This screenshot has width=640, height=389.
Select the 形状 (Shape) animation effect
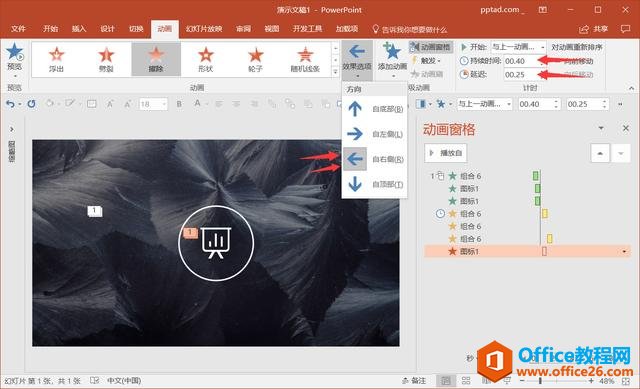pyautogui.click(x=206, y=59)
